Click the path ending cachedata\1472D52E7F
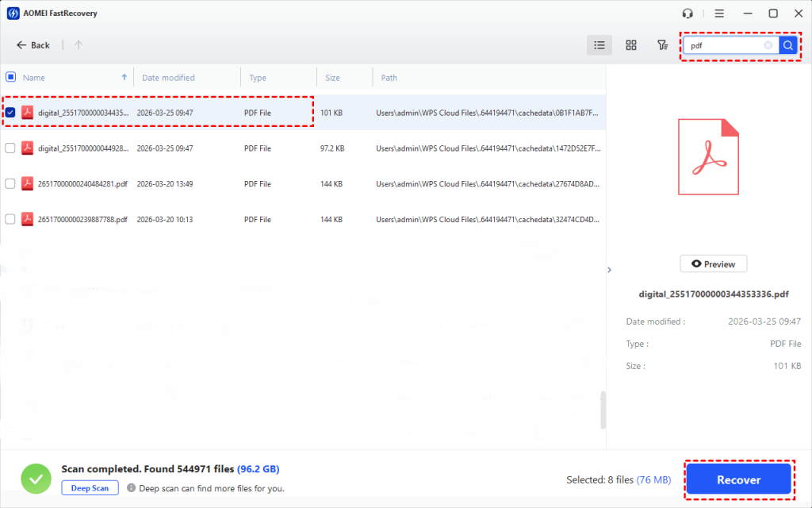812x508 pixels. 488,148
